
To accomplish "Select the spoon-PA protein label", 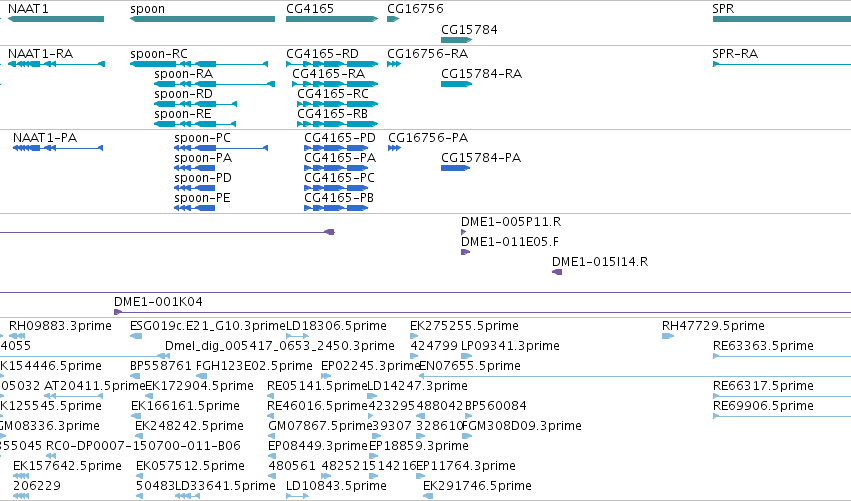I will tap(203, 158).
